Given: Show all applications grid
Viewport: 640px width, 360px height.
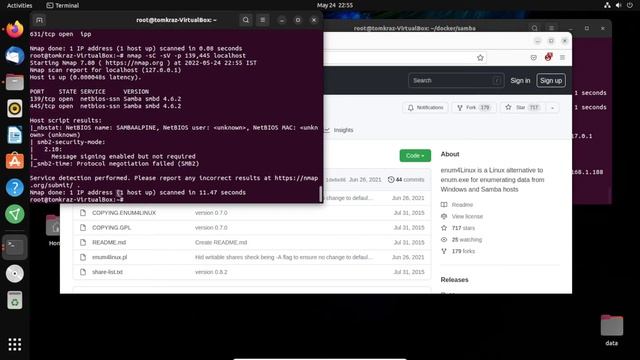Looking at the screenshot, I should tap(15, 344).
